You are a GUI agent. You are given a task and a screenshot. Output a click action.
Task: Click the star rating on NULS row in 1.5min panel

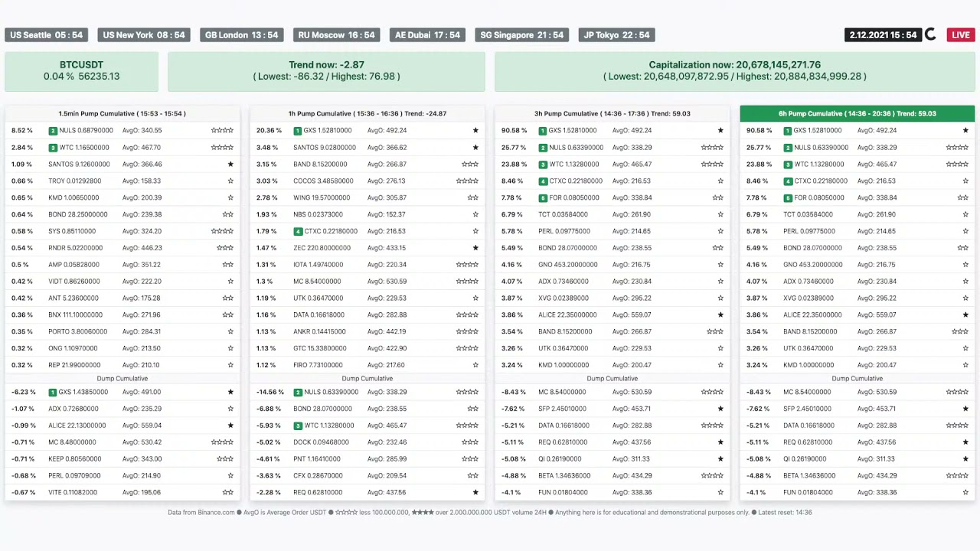[222, 130]
